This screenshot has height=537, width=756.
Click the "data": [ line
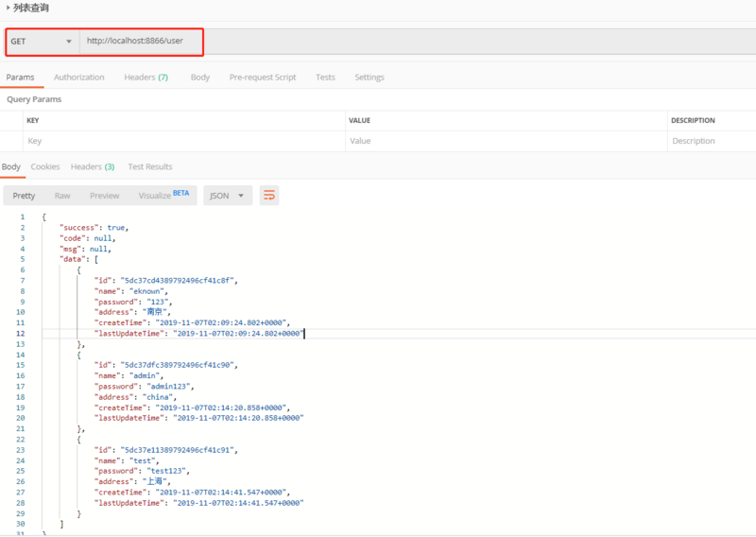78,260
